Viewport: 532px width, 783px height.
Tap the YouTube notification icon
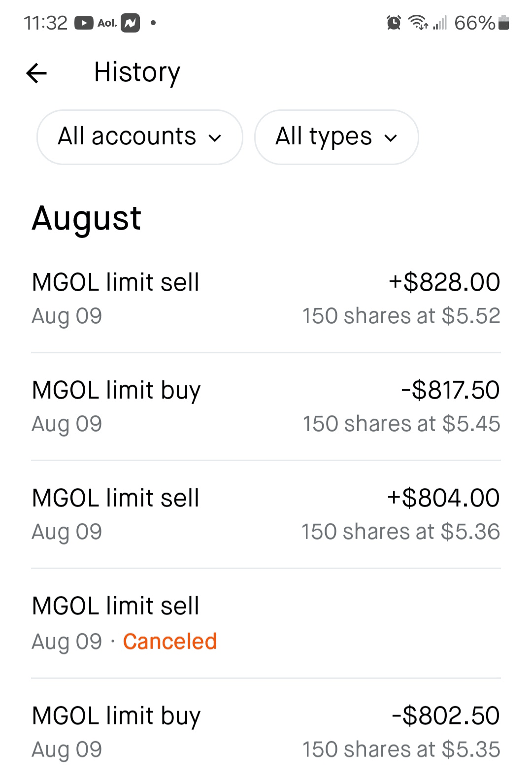pyautogui.click(x=84, y=23)
